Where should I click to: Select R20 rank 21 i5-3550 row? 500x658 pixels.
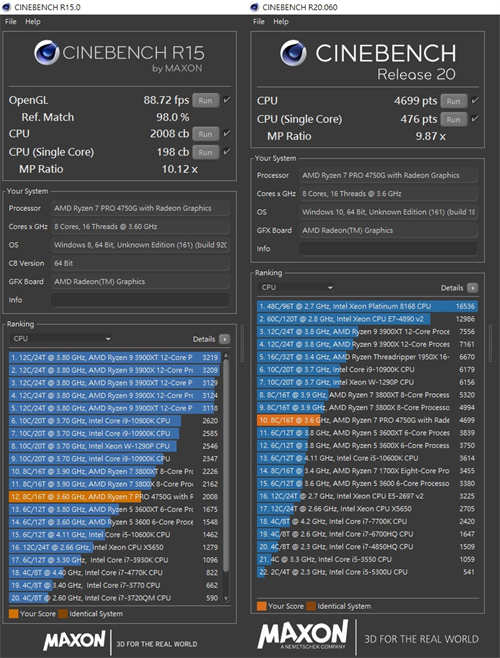(367, 559)
